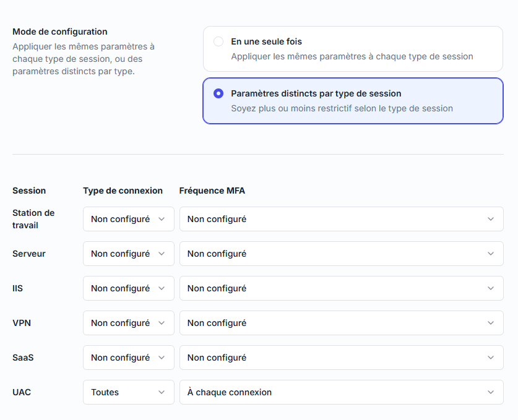Expand VPN connection type dropdown
Screen dimensions: 518x420
coord(128,323)
